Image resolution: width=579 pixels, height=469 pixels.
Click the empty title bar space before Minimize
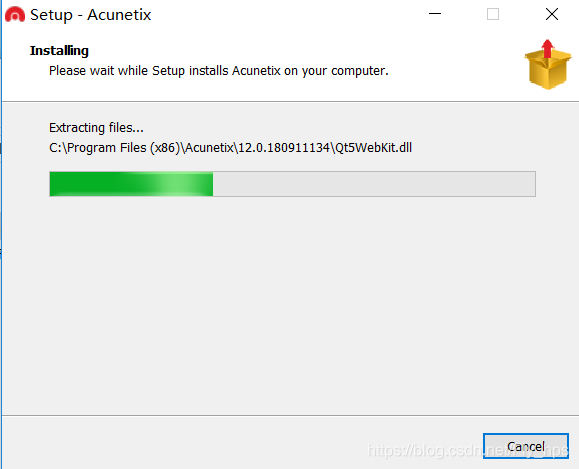288,15
